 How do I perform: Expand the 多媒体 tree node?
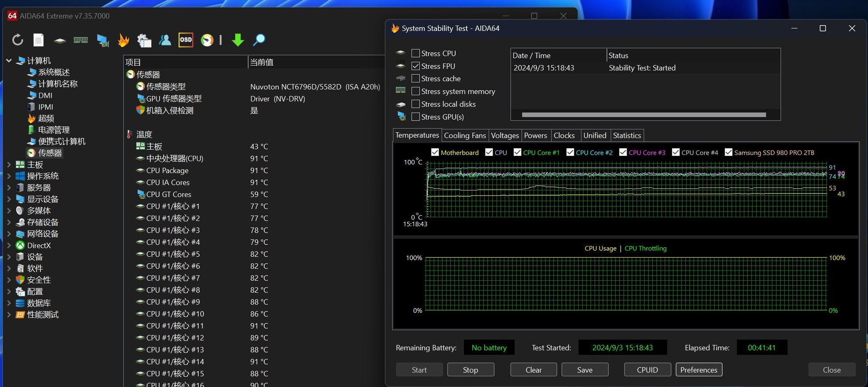(9, 210)
